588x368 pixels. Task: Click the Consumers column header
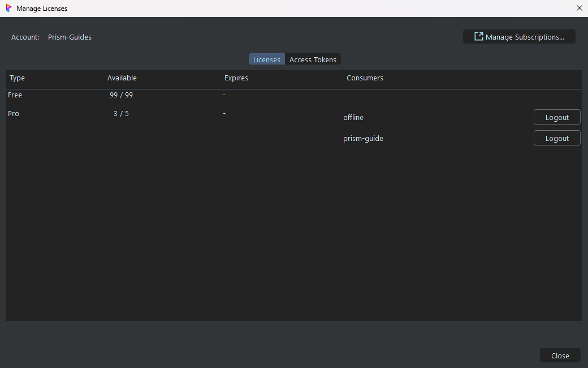coord(365,78)
